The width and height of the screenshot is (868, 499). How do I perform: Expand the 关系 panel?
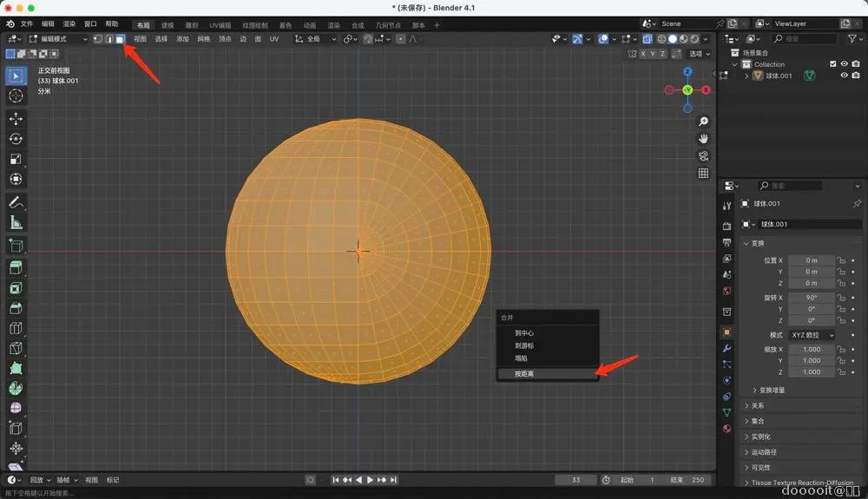click(758, 405)
